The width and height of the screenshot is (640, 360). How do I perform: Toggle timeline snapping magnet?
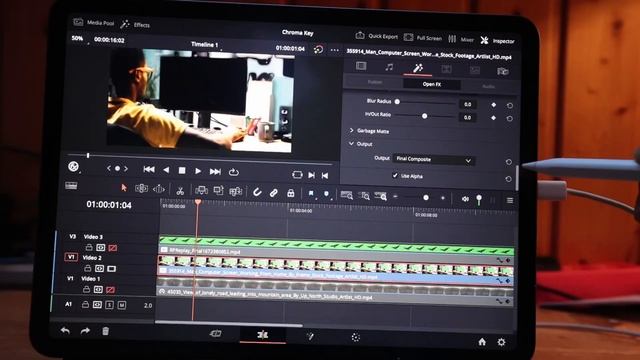(x=257, y=192)
